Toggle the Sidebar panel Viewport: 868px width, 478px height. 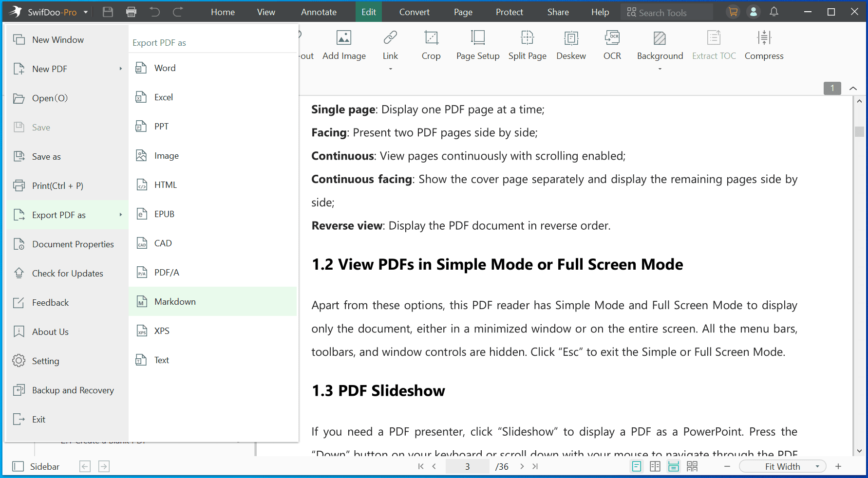click(x=36, y=466)
